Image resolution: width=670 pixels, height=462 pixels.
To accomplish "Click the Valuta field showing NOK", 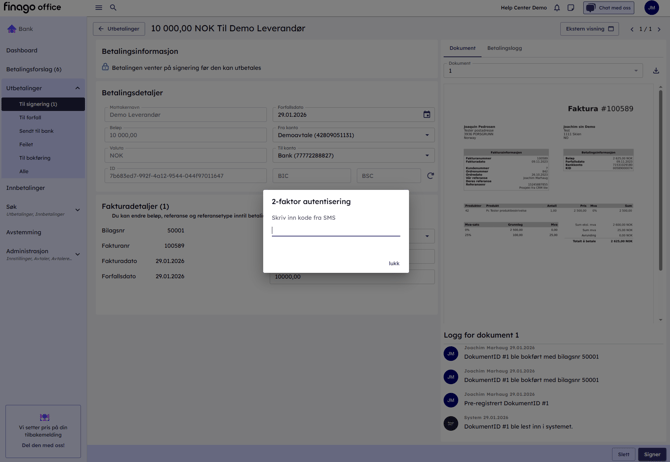I will click(185, 156).
